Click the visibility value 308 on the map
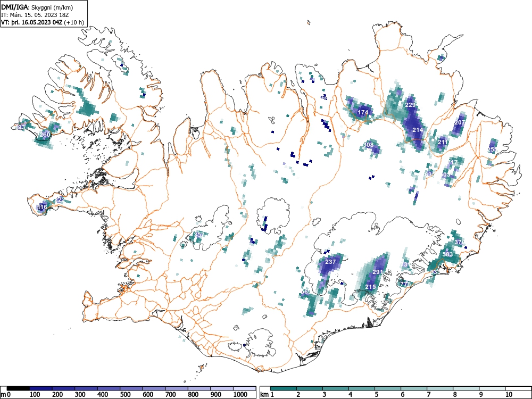The width and height of the screenshot is (532, 399). pos(368,145)
